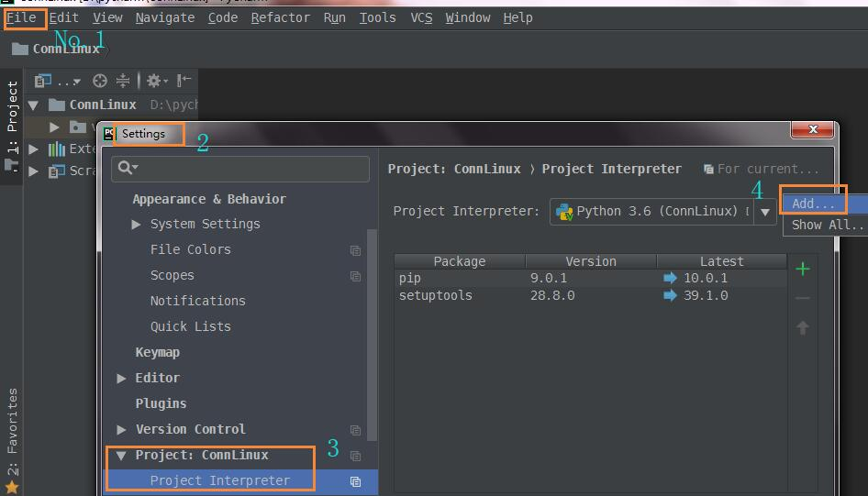The image size is (868, 496).
Task: Click the upgrade package arrow icon
Action: [x=803, y=328]
